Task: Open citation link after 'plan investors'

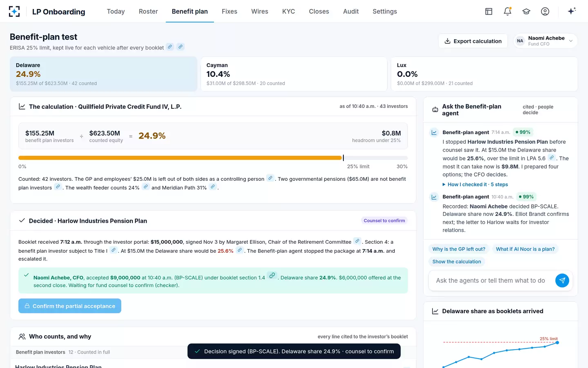Action: [58, 187]
